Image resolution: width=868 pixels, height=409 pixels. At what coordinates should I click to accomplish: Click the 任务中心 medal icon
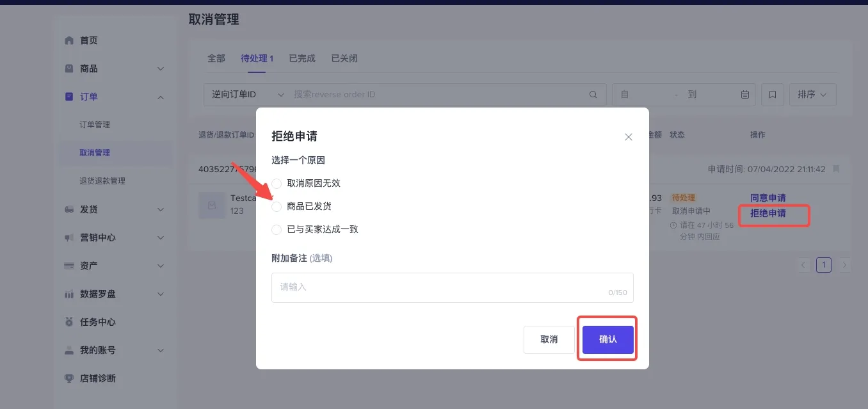pyautogui.click(x=69, y=322)
